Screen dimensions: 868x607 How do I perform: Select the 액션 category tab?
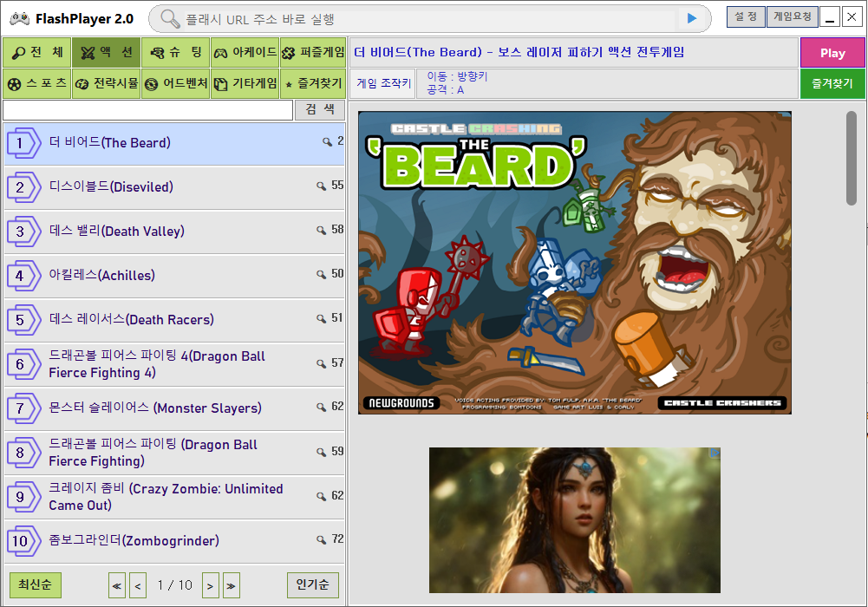[x=107, y=53]
